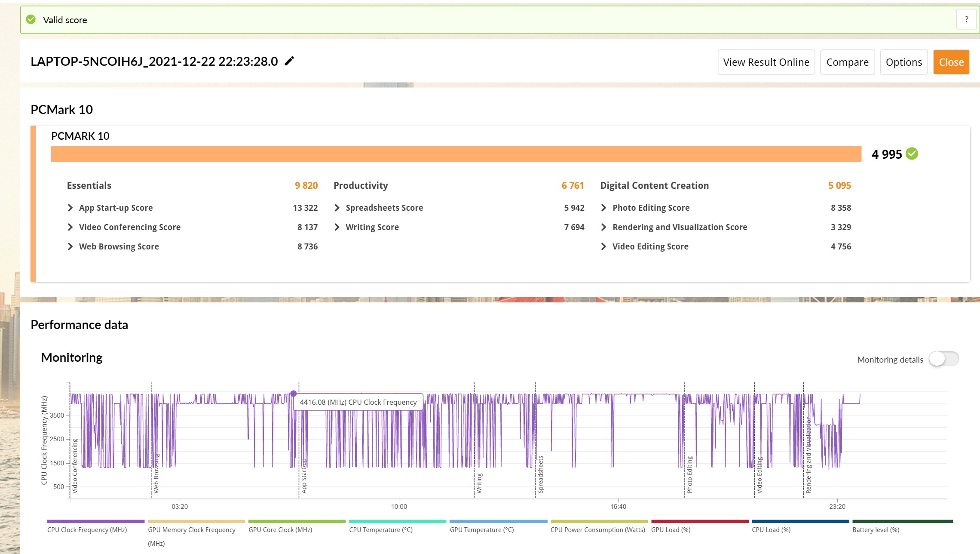980x554 pixels.
Task: Open View Result Online
Action: 766,62
